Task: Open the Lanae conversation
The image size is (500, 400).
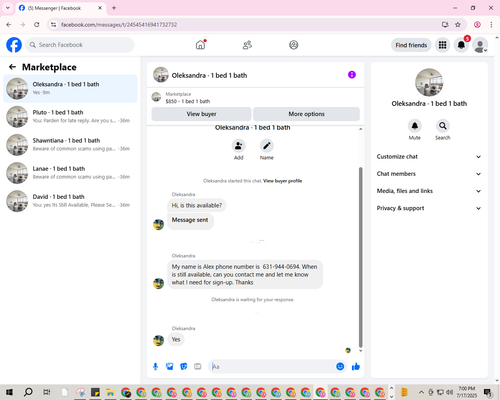Action: tap(70, 173)
